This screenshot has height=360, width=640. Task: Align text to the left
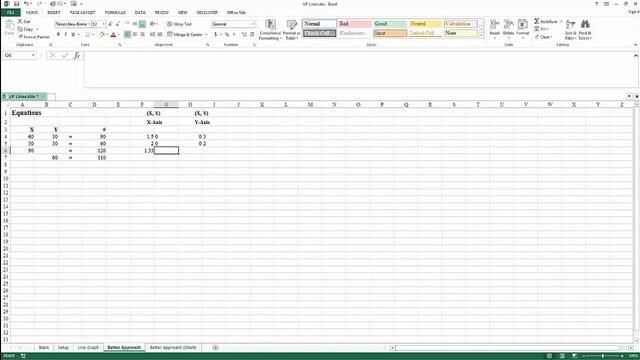tap(127, 35)
